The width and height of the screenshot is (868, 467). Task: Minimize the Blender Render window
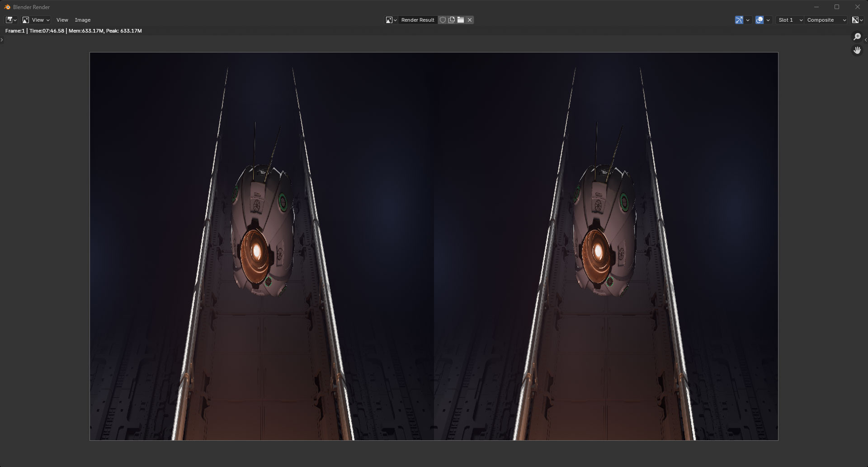point(816,7)
